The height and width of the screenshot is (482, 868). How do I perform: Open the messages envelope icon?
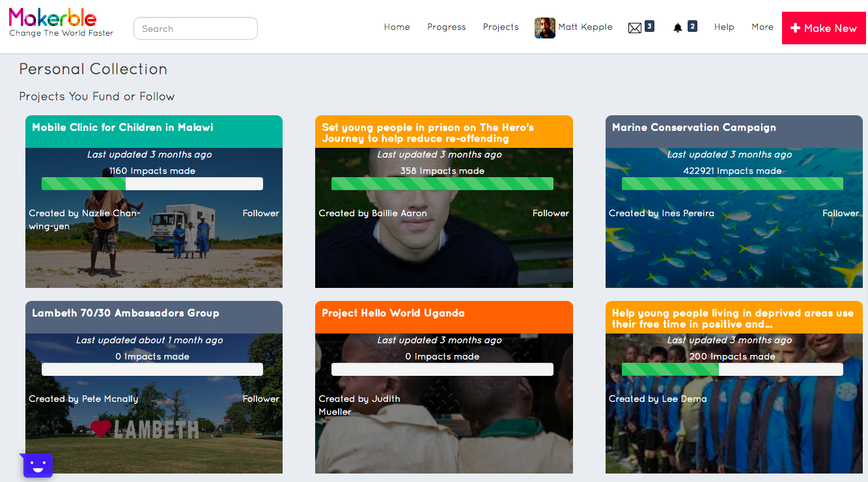point(635,27)
